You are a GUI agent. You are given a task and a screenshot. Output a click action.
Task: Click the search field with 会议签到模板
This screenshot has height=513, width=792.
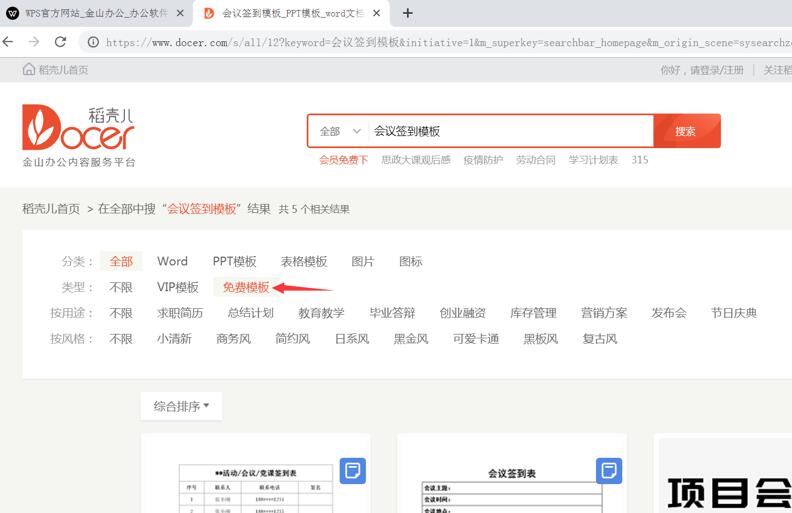510,131
